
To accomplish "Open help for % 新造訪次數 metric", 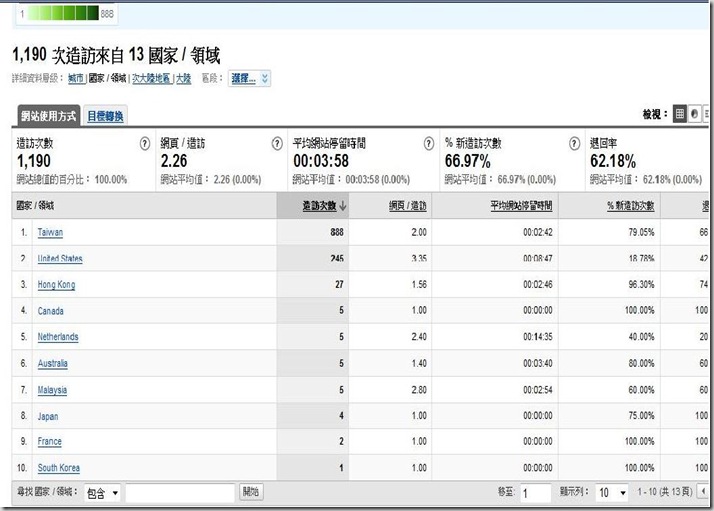I will pos(574,143).
